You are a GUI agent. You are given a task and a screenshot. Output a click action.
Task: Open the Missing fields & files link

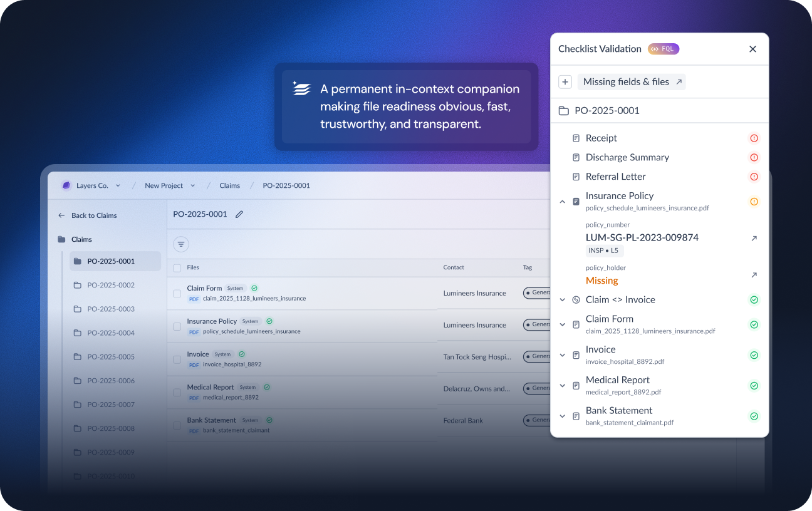click(x=632, y=82)
